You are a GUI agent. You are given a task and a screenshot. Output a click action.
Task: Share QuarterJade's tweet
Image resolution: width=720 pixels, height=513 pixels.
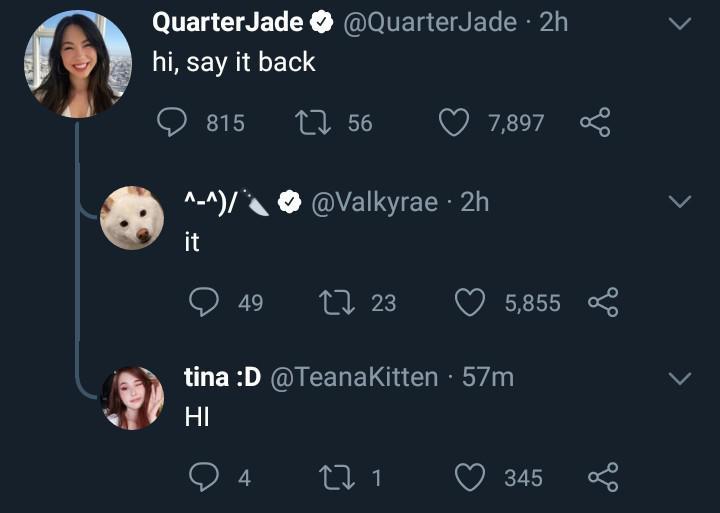click(595, 123)
